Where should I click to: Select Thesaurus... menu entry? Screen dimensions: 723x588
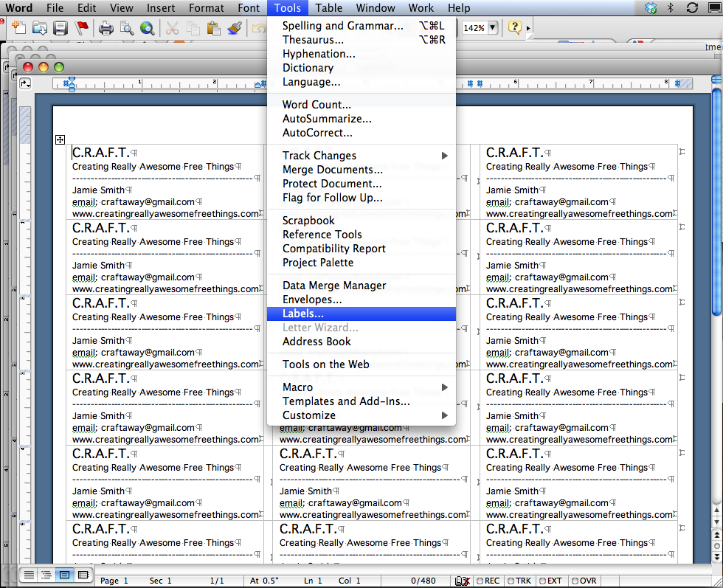click(361, 40)
